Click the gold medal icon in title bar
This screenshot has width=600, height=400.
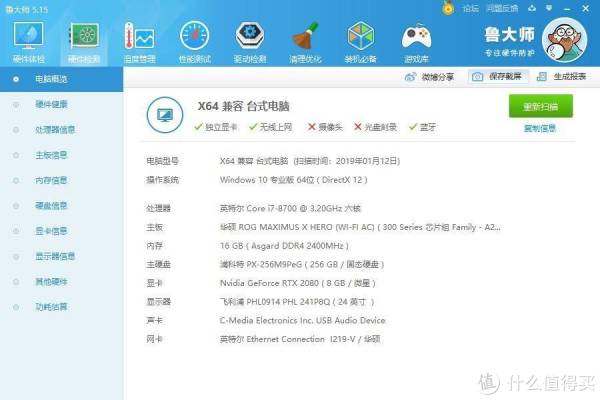point(448,8)
